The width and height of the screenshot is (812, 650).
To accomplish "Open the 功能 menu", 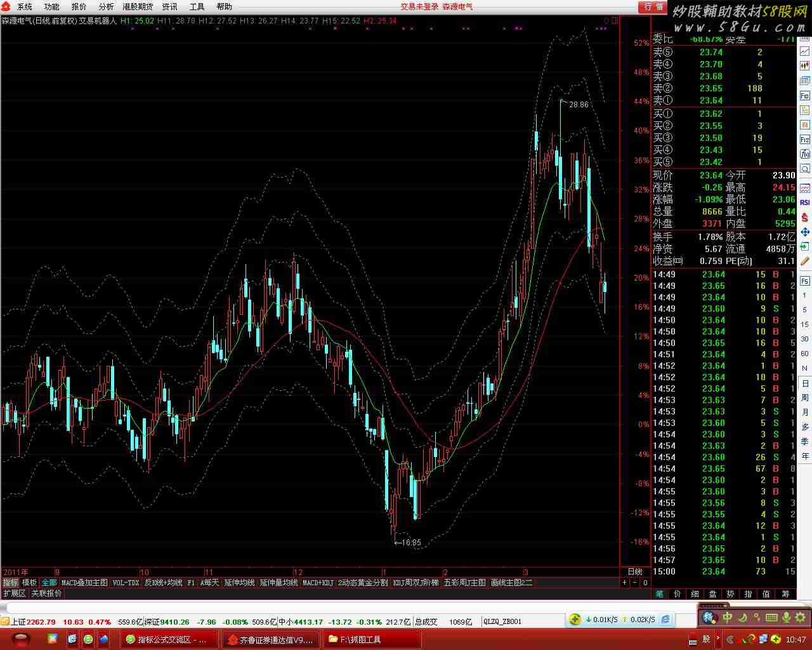I will click(51, 6).
